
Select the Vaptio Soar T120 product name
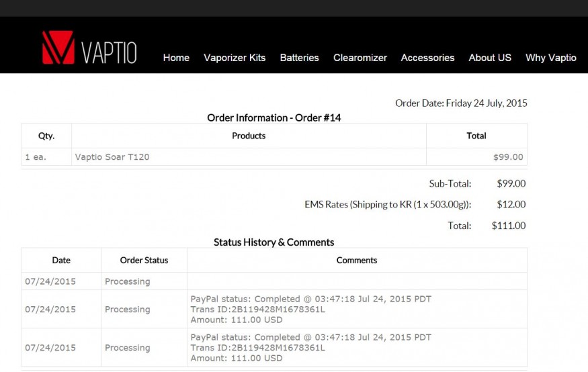(x=112, y=157)
